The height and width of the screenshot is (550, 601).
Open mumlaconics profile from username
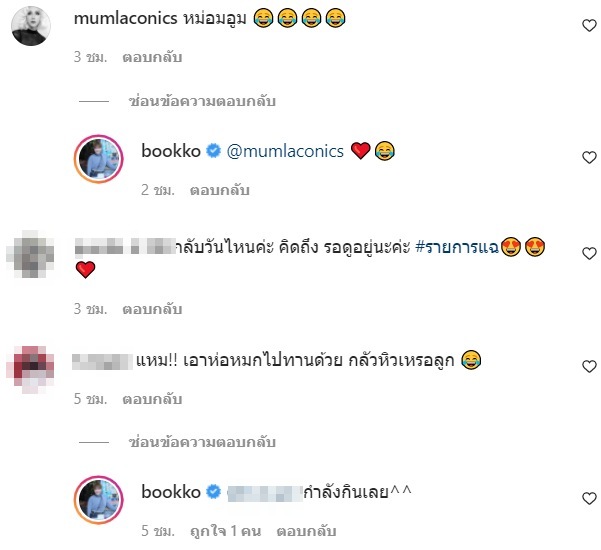pos(125,18)
